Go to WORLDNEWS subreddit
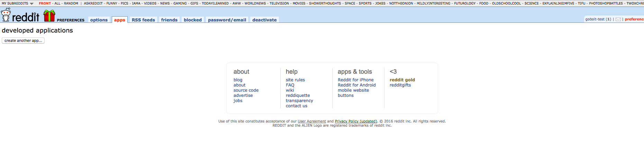Viewport: 644px width, 154px height. 255,3
